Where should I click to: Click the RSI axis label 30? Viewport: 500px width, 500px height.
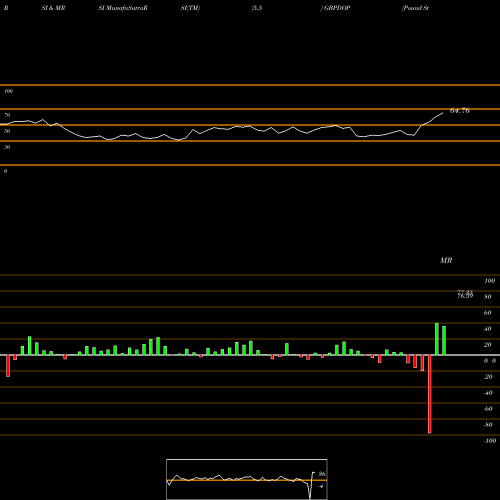click(7, 147)
